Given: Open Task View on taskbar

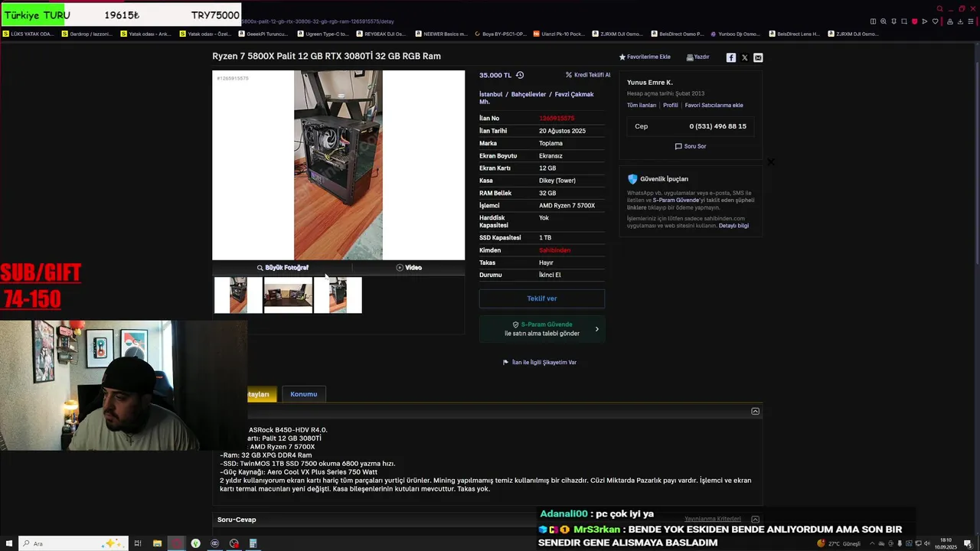Looking at the screenshot, I should tap(138, 543).
